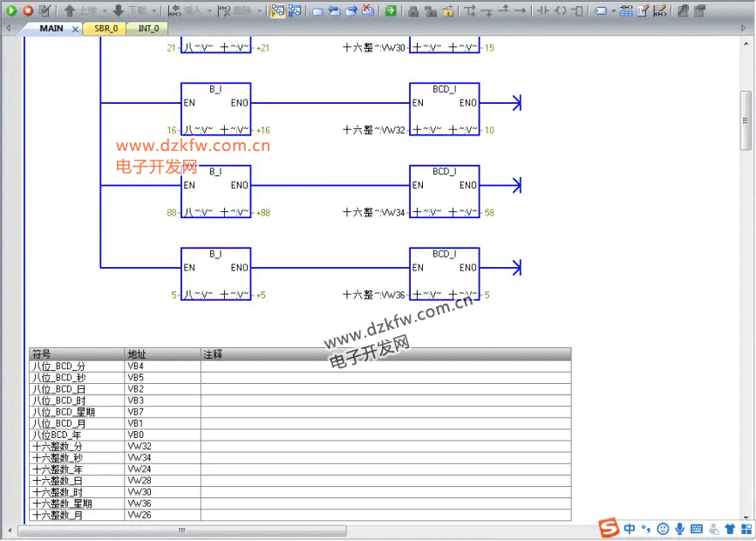The width and height of the screenshot is (756, 541).
Task: Switch to the INT_0 tab
Action: [x=148, y=29]
